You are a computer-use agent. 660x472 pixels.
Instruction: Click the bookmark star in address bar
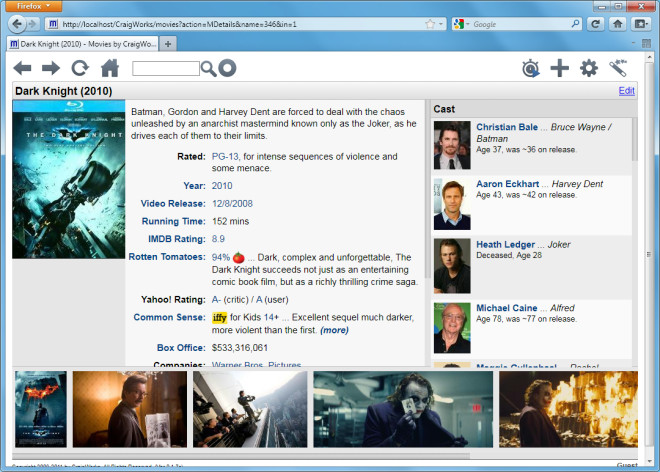[x=430, y=24]
